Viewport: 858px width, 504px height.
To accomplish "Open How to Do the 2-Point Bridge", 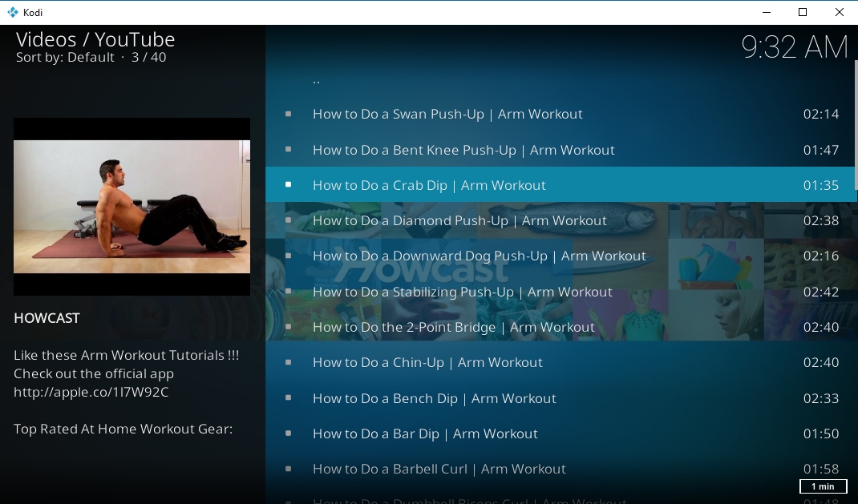I will click(561, 327).
